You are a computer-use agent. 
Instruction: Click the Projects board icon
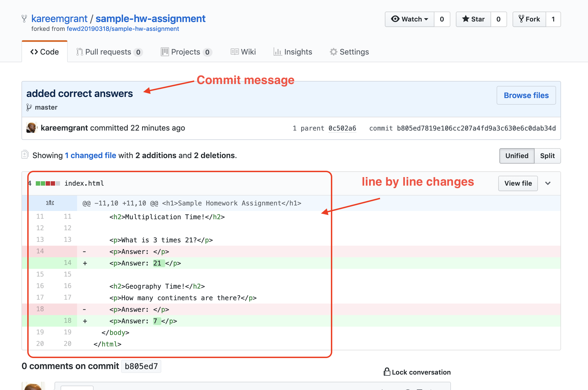[x=165, y=52]
